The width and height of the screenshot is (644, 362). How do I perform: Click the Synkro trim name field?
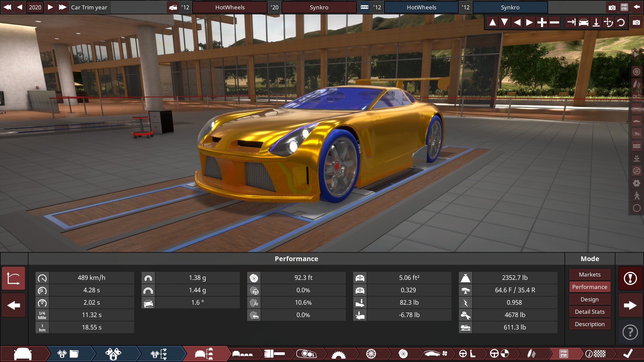[x=319, y=7]
